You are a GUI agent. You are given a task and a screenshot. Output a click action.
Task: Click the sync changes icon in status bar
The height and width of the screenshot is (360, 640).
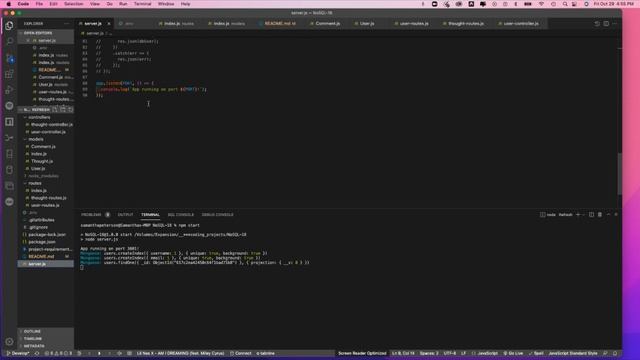37,353
